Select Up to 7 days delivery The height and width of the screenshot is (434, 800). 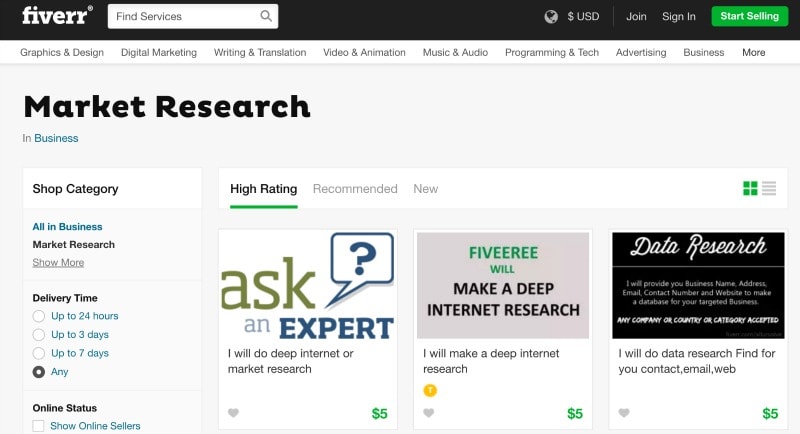pyautogui.click(x=39, y=353)
